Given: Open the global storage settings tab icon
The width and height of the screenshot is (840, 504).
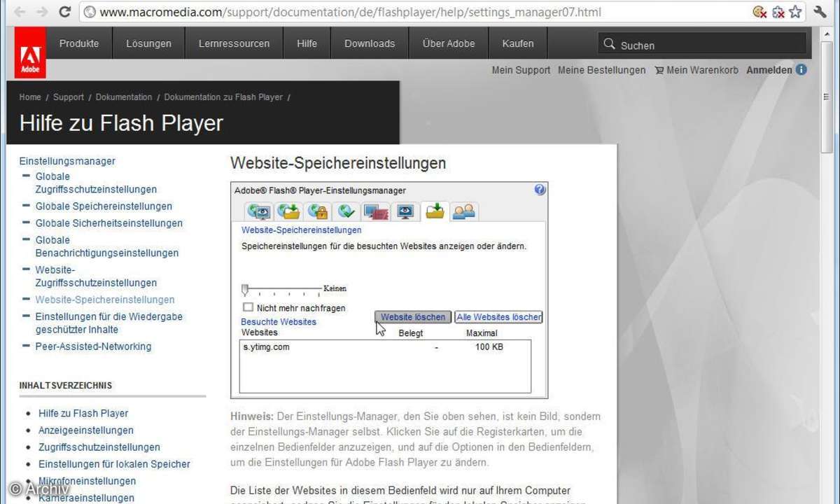Looking at the screenshot, I should (x=288, y=211).
